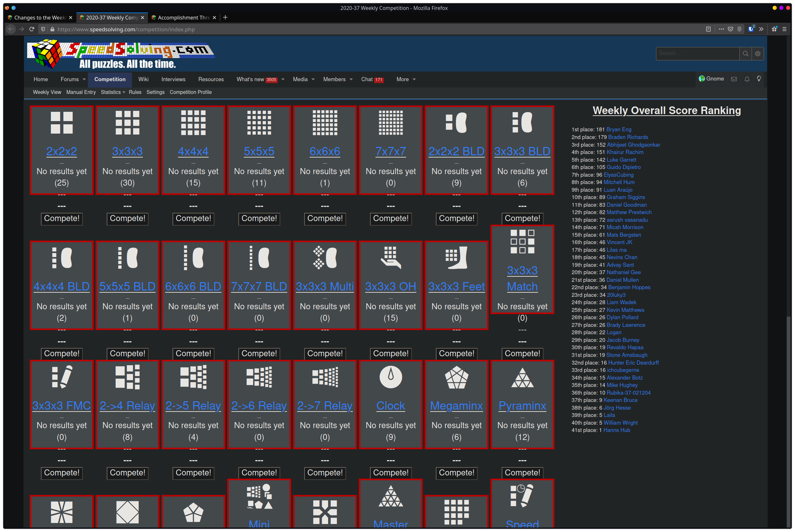Click the Pyraminx triangle icon

[522, 378]
